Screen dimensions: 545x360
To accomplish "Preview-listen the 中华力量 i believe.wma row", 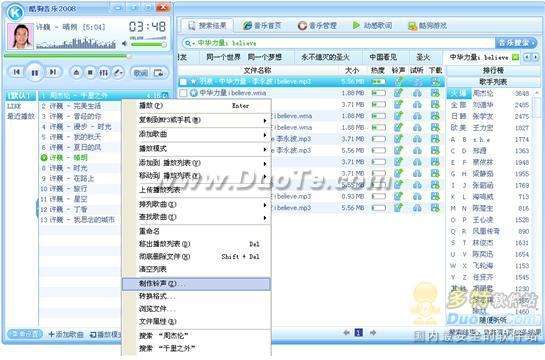I will pyautogui.click(x=417, y=93).
